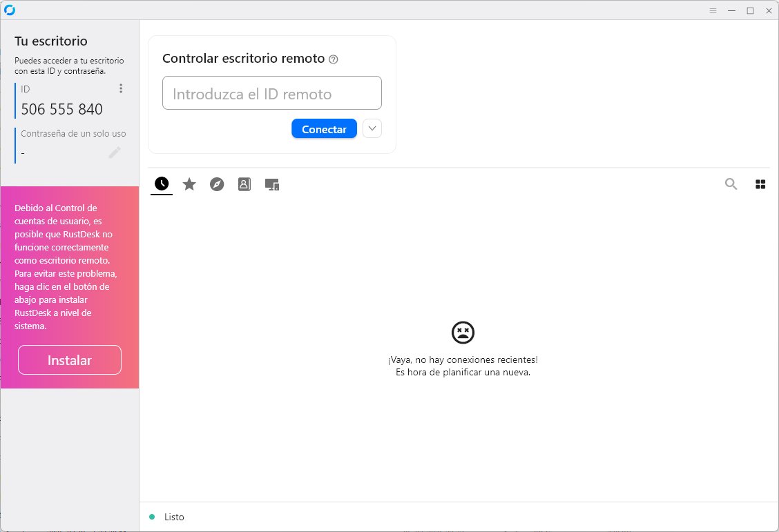Open the discovered devices compass tab
Image resolution: width=779 pixels, height=532 pixels.
pyautogui.click(x=217, y=184)
